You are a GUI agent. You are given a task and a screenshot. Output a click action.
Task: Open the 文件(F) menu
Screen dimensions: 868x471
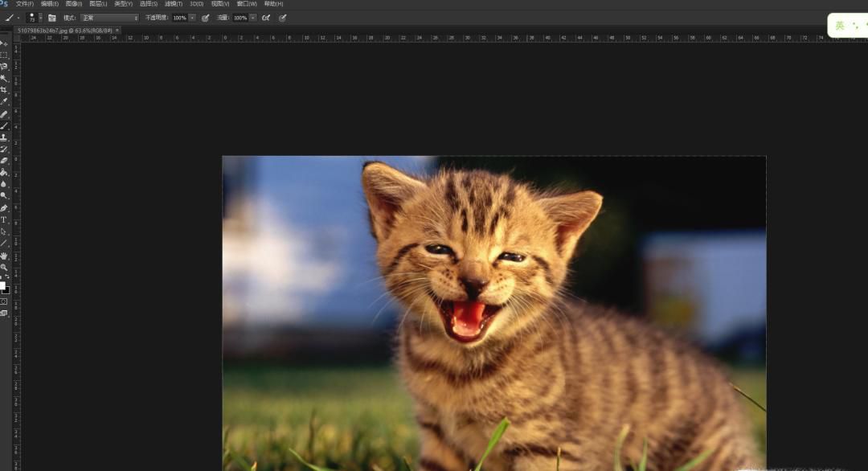coord(25,4)
